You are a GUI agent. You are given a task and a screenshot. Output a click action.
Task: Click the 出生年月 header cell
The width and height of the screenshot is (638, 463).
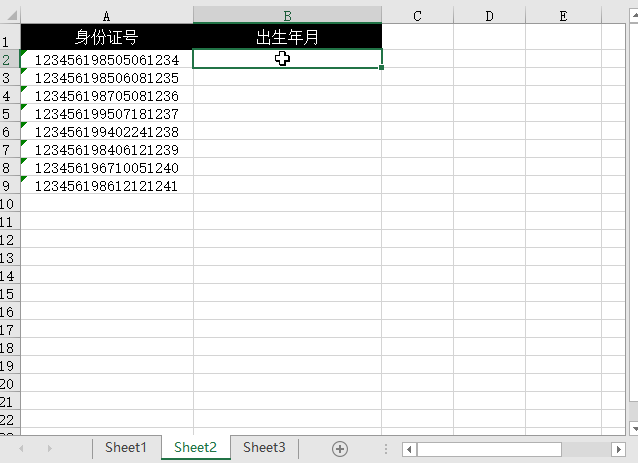click(x=287, y=37)
